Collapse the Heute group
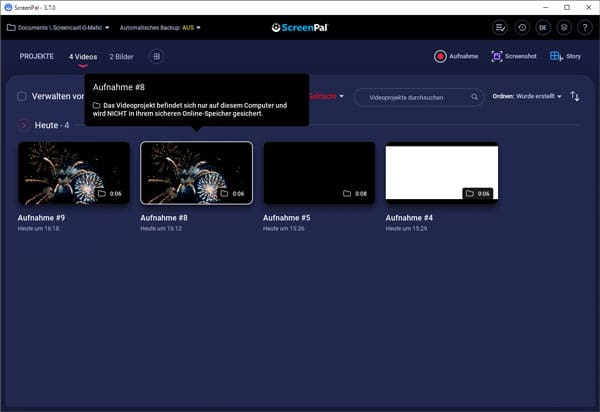The height and width of the screenshot is (412, 600). point(24,125)
